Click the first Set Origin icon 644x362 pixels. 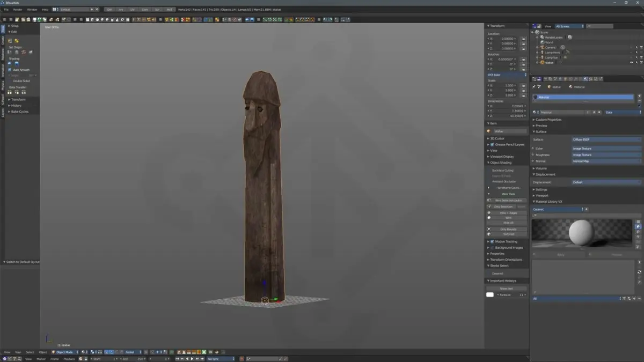coord(10,52)
